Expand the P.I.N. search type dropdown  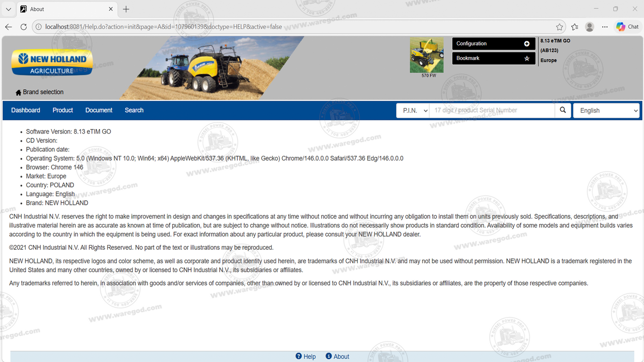click(413, 110)
